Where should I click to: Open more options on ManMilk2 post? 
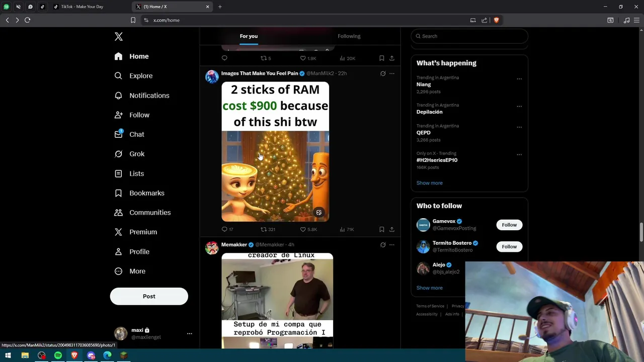tap(392, 73)
